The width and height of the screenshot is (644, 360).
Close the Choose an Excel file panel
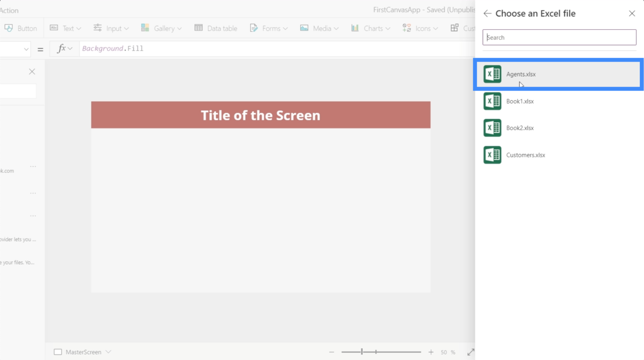point(632,13)
